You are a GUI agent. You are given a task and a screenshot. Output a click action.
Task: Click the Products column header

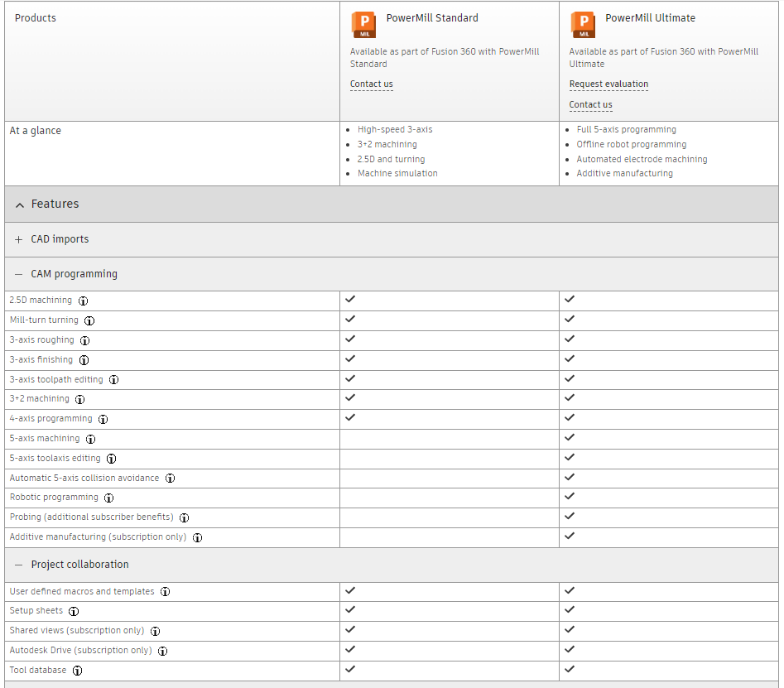point(36,18)
